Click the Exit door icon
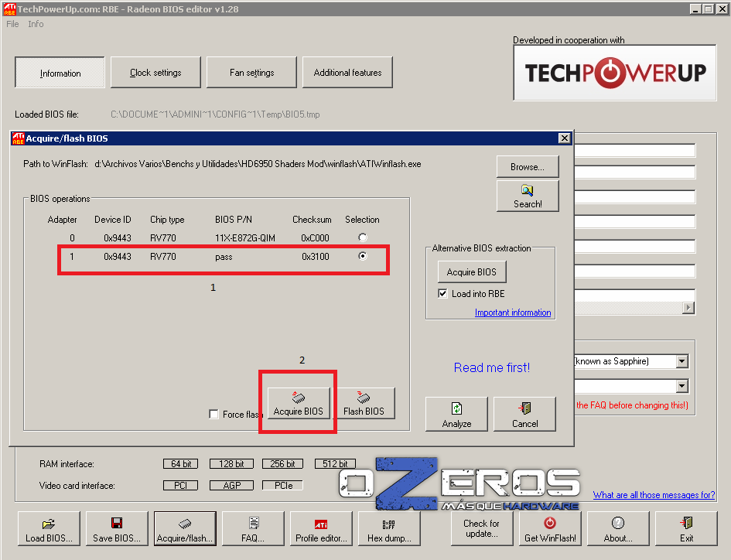731x560 pixels. 686,523
